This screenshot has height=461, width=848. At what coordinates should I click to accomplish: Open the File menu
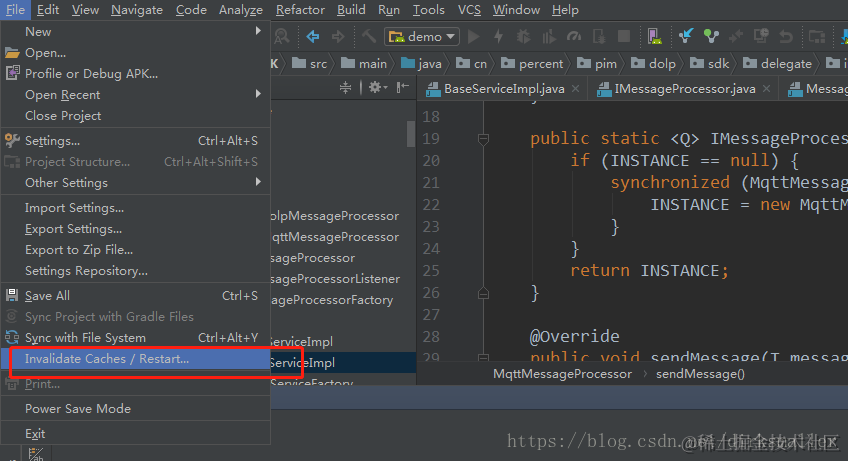15,10
